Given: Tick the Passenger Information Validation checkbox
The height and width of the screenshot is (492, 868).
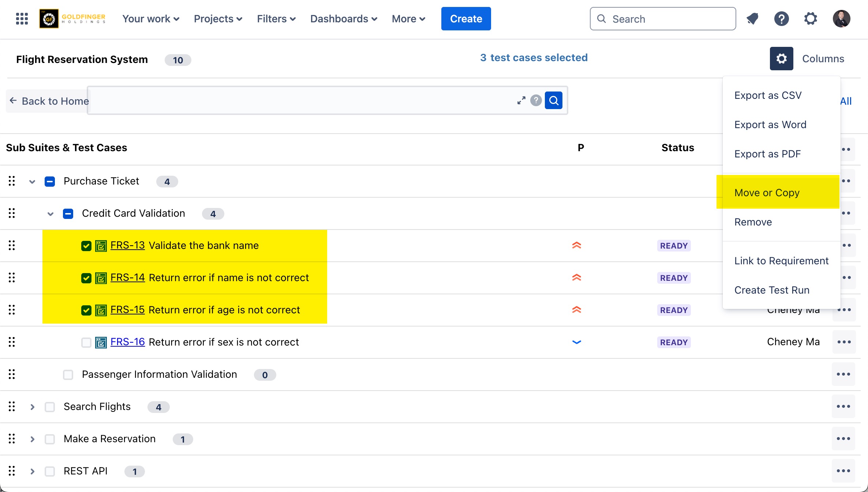Looking at the screenshot, I should (x=68, y=374).
